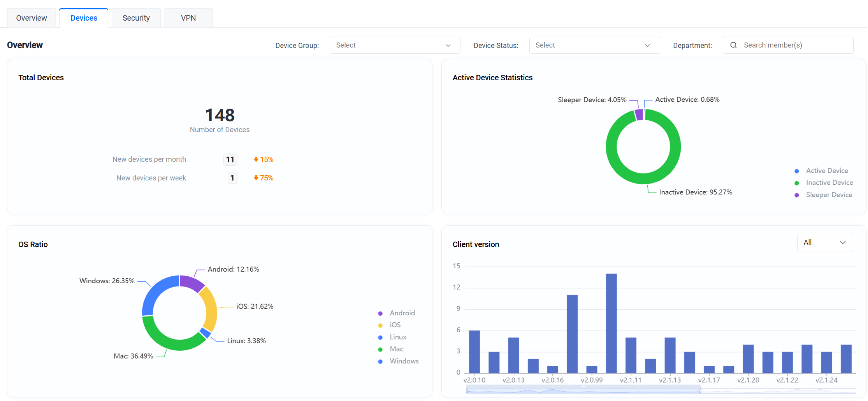Click the small Linux donut segment
This screenshot has height=401, width=868.
pyautogui.click(x=206, y=333)
